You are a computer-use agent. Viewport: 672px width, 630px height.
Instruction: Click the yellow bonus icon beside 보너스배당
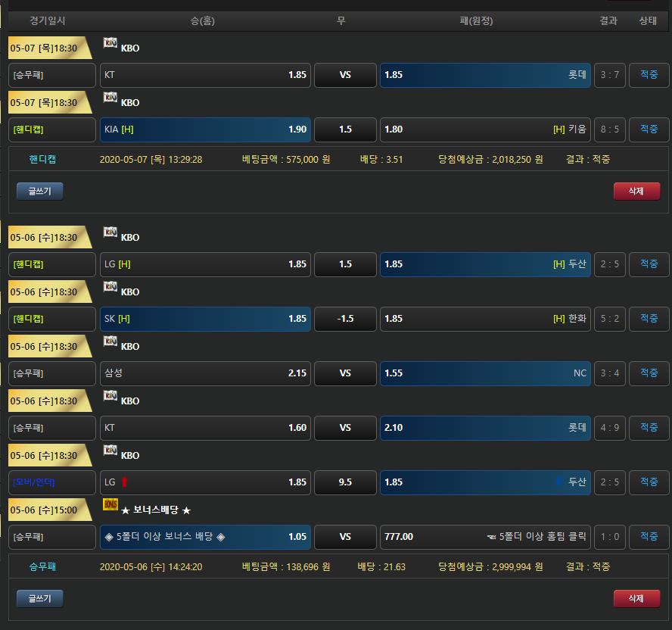click(x=110, y=504)
